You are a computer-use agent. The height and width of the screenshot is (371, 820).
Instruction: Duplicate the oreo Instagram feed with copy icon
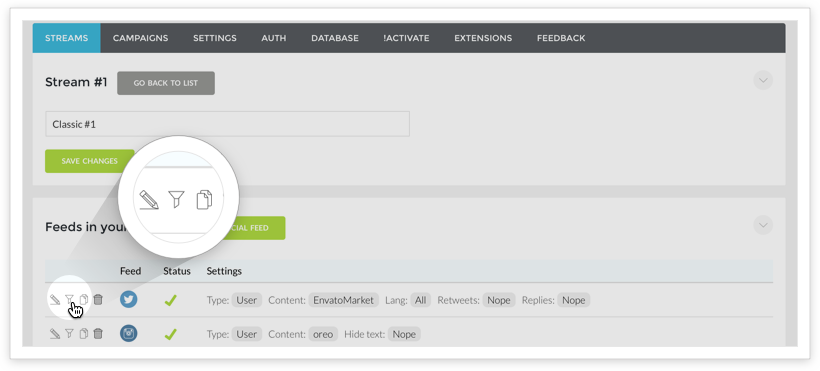pyautogui.click(x=84, y=333)
